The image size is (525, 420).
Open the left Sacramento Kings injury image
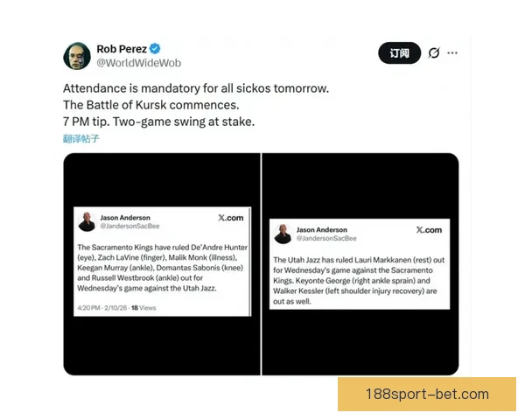point(162,264)
